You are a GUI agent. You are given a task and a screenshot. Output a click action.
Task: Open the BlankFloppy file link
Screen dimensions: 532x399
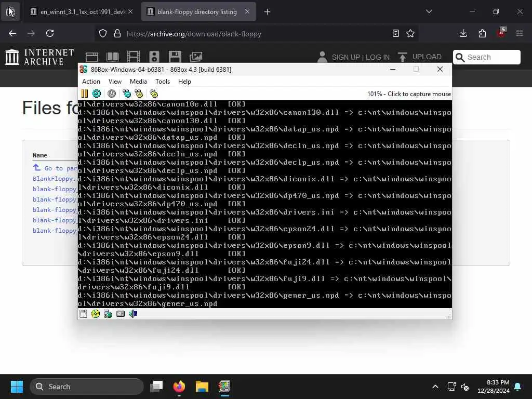(54, 179)
